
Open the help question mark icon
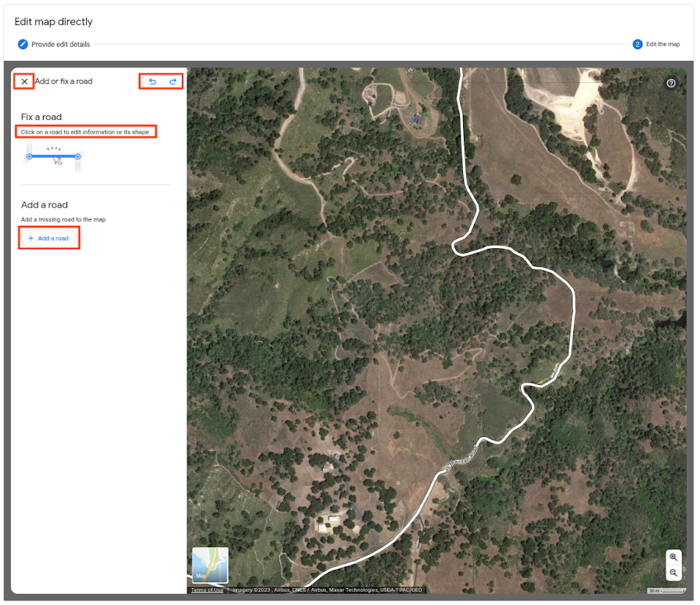(x=671, y=83)
